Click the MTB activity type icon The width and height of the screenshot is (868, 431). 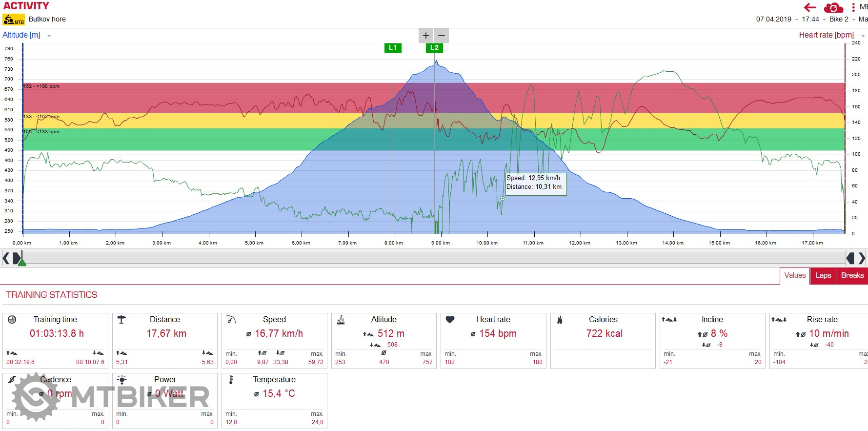click(x=13, y=20)
